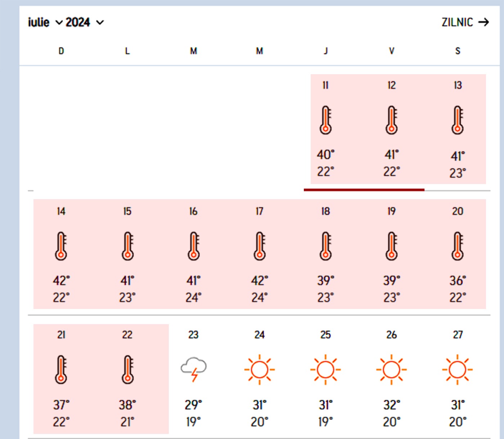
Task: Select the D weekday column header
Action: pyautogui.click(x=61, y=51)
